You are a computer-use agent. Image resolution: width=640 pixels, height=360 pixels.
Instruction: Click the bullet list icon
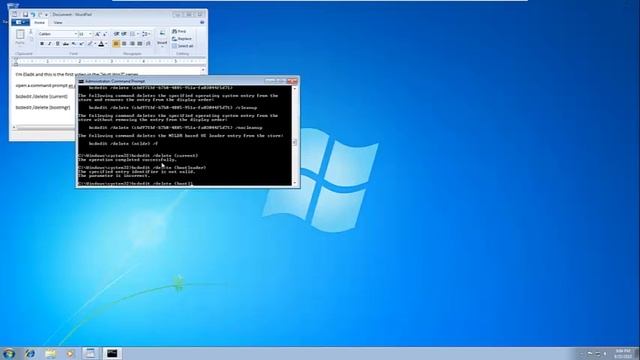coord(132,34)
